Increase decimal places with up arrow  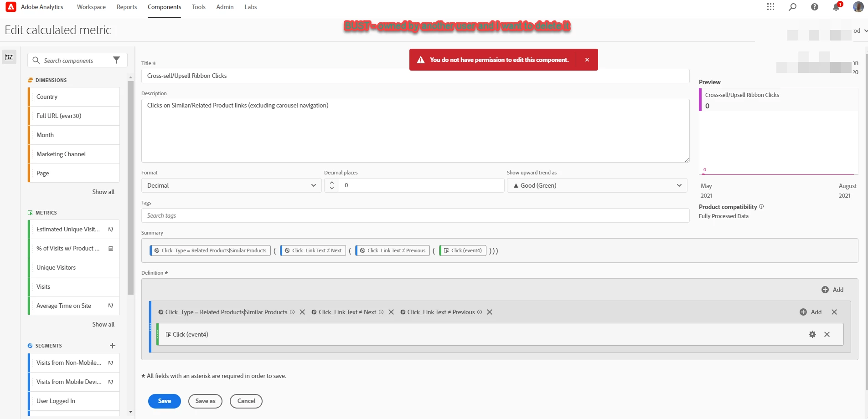[331, 182]
